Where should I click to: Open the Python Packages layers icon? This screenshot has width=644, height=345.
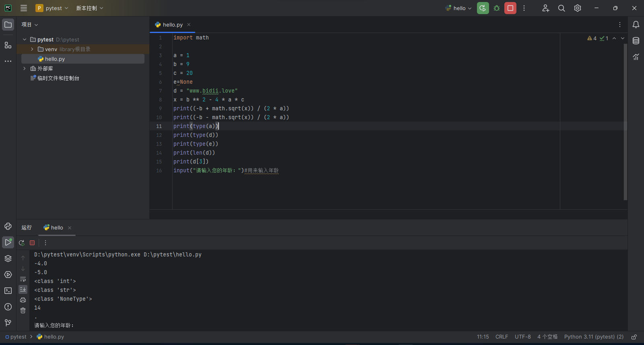(x=8, y=258)
